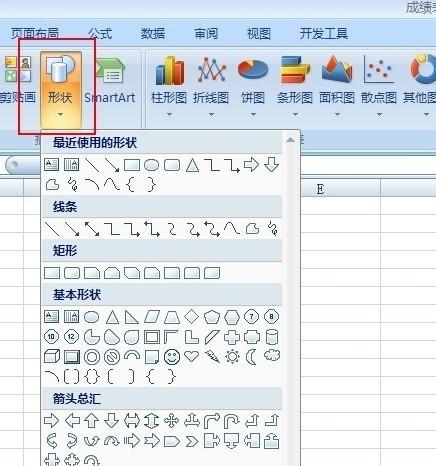Choose the crescent moon shape
The image size is (436, 466).
click(252, 357)
